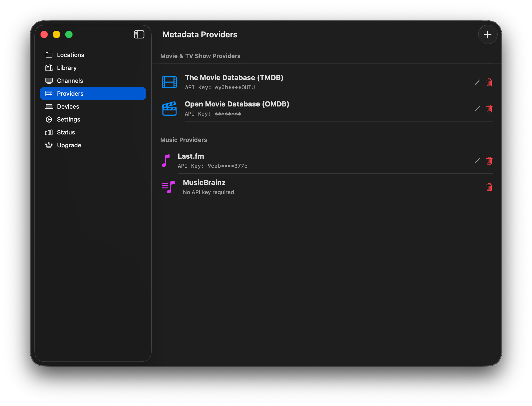Viewport: 532px width, 406px height.
Task: Edit the TMDB provider API key
Action: click(x=477, y=82)
